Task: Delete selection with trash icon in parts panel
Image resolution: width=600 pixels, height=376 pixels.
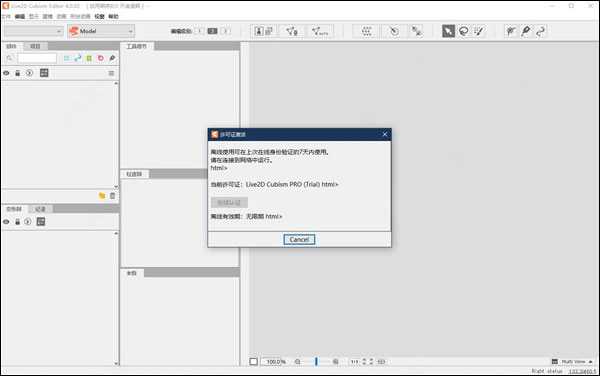Action: pos(112,195)
